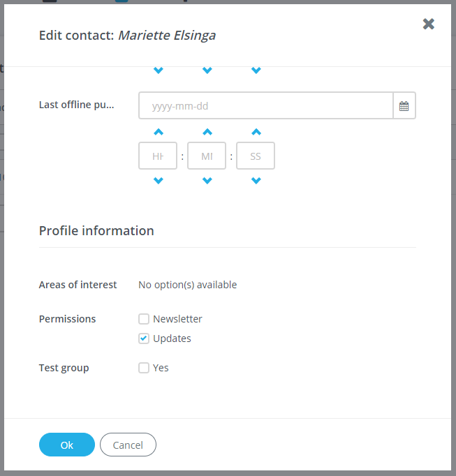Click the middle down chevron above the date field
The image size is (456, 476).
207,70
